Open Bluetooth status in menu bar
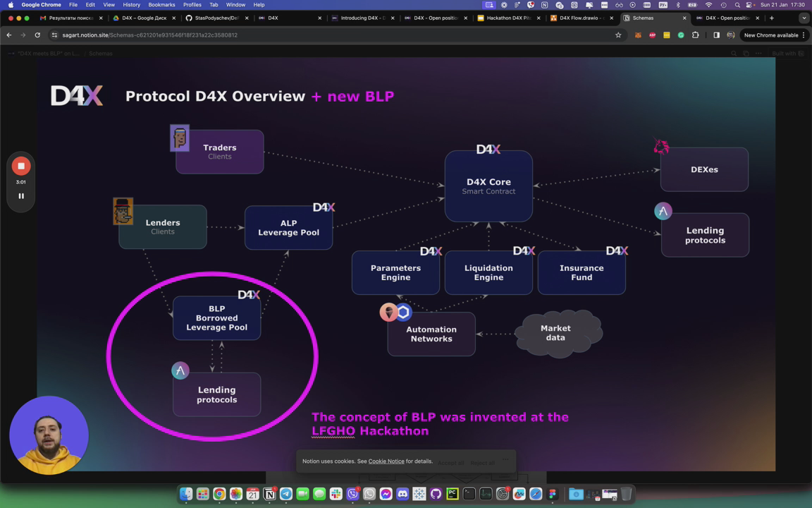The height and width of the screenshot is (508, 812). (678, 5)
